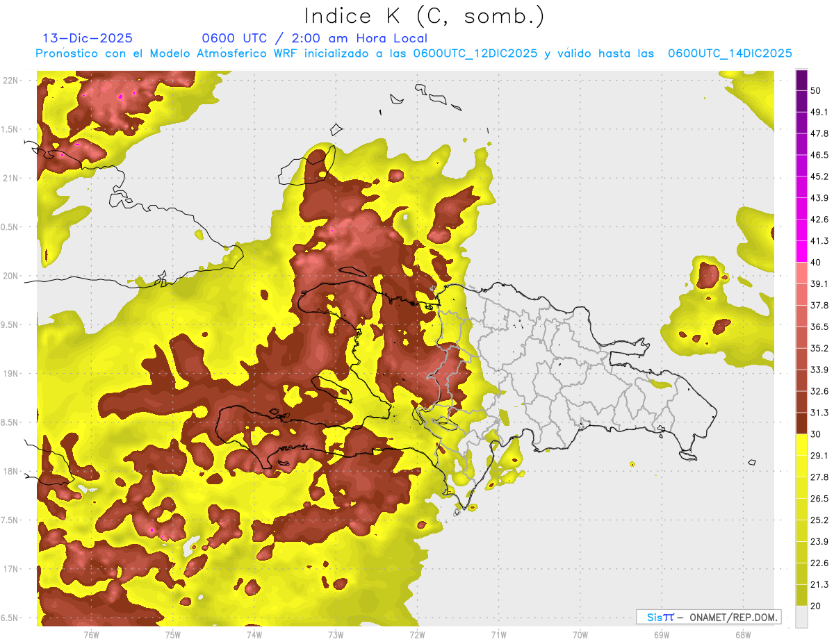Click the "45.2" color scale value
This screenshot has width=834, height=644.
819,176
